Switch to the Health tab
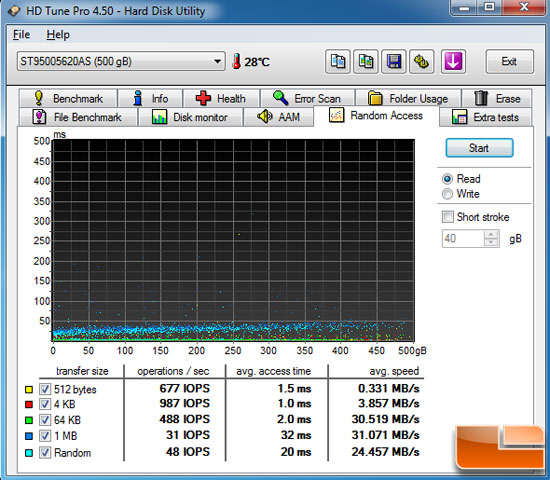 (x=221, y=98)
